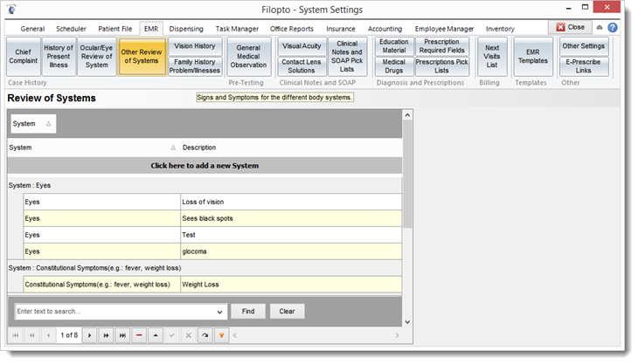The image size is (638, 364).
Task: Open Education Material settings
Action: point(394,46)
